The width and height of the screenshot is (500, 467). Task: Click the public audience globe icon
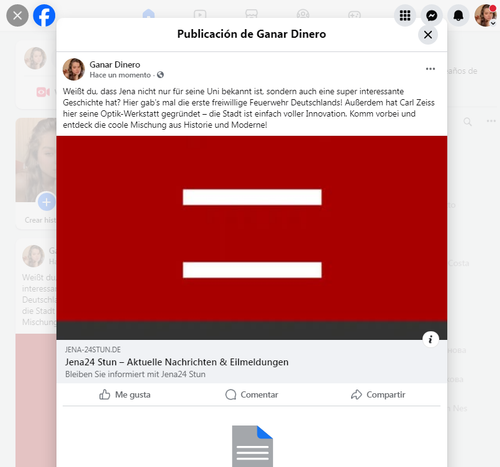[x=160, y=75]
